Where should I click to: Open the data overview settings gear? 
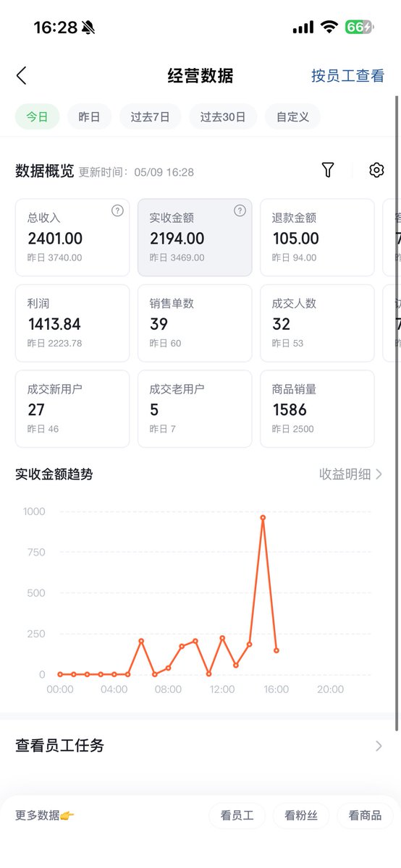(x=376, y=170)
